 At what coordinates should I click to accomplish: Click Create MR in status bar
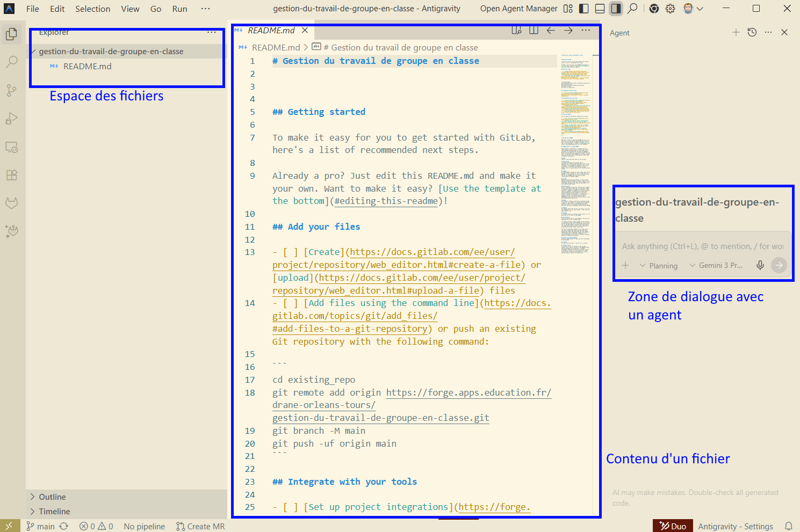[201, 527]
